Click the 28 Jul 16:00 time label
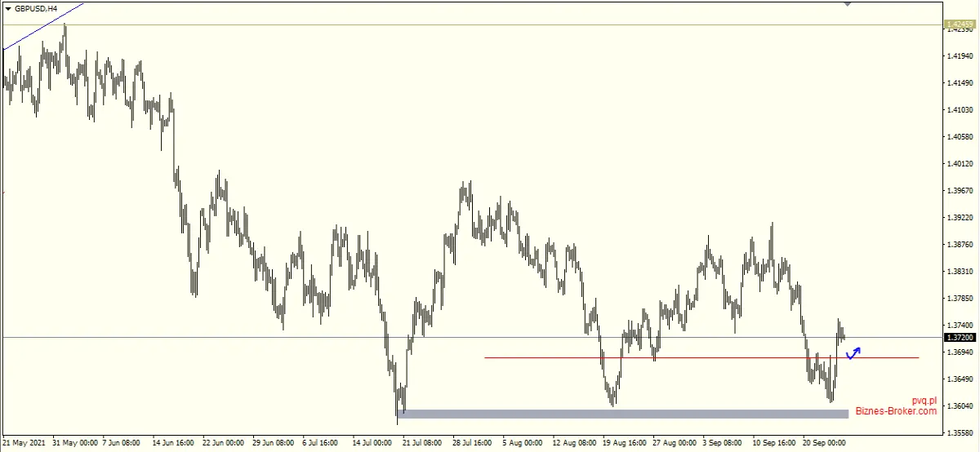The width and height of the screenshot is (980, 452). 474,443
